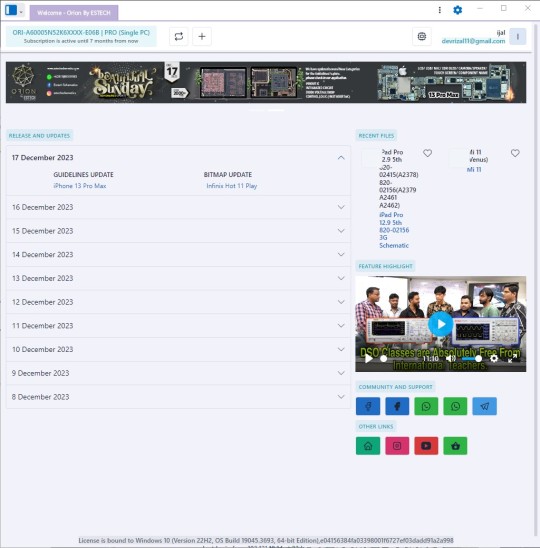Expand the 9 December 2023 section
Viewport: 540px width, 548px height.
coord(178,373)
